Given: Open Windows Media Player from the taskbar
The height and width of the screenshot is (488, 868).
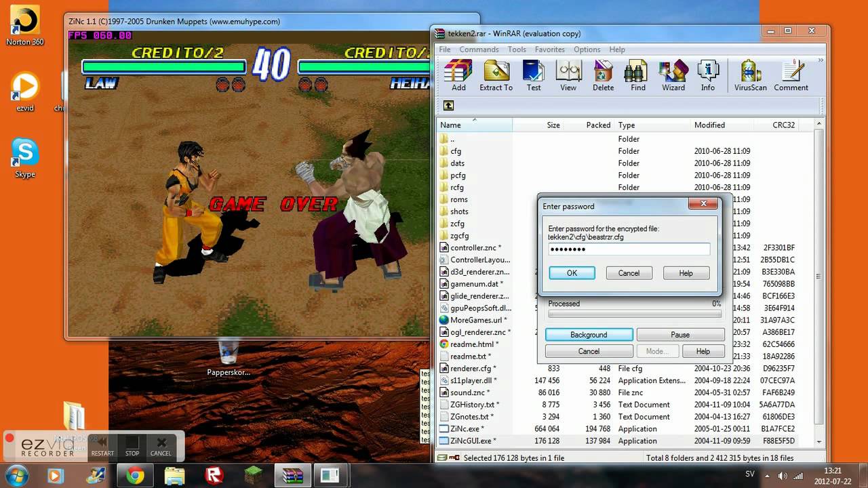Looking at the screenshot, I should click(56, 475).
